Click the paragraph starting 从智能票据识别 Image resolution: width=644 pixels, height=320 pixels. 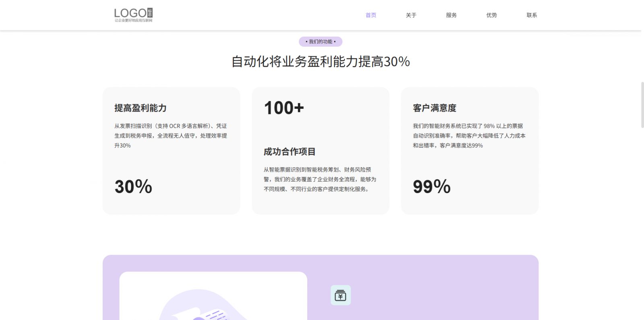320,179
